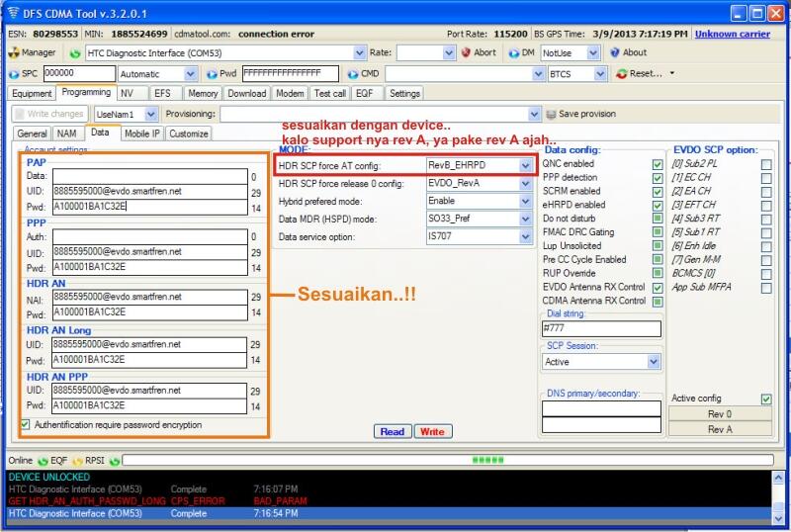This screenshot has height=532, width=791.
Task: Open the Rate dropdown
Action: click(449, 53)
